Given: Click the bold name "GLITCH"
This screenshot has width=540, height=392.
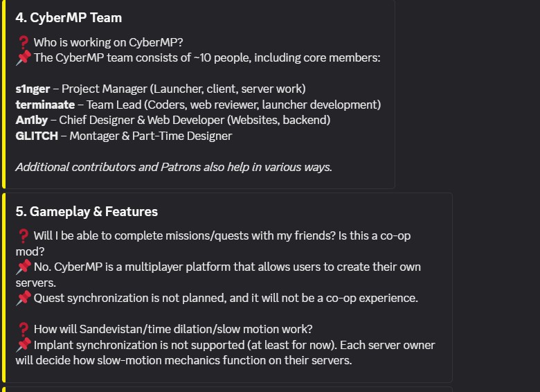Looking at the screenshot, I should pyautogui.click(x=37, y=136).
